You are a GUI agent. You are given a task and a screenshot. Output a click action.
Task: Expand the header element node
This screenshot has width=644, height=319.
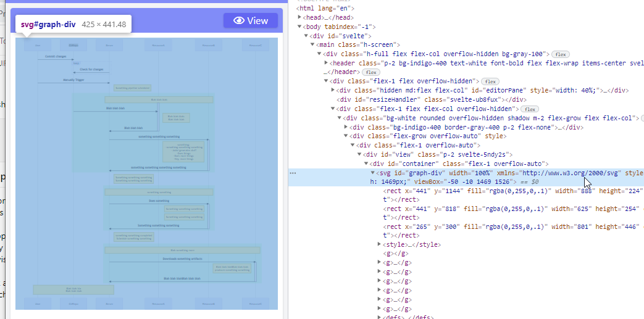pyautogui.click(x=326, y=63)
